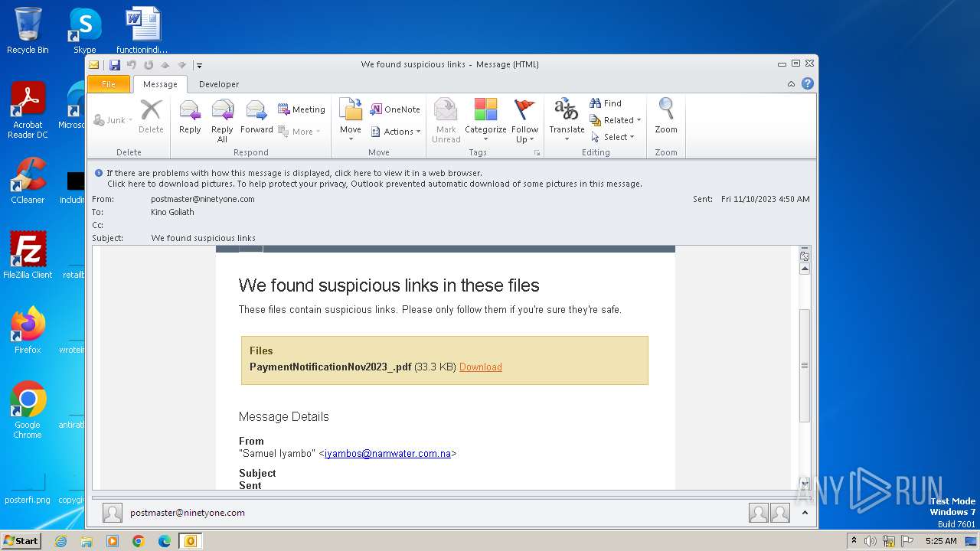This screenshot has height=551, width=980.
Task: Click the contact photo in people pane
Action: [113, 513]
